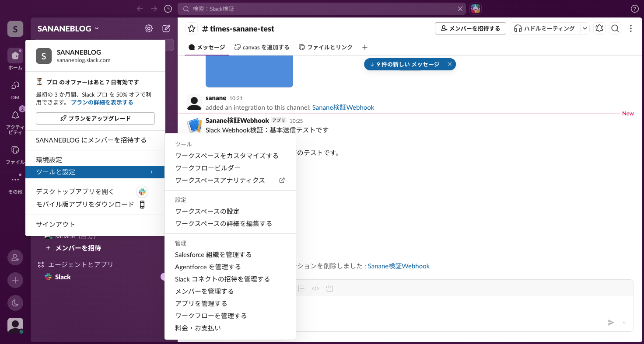Viewport: 644px width, 344px height.
Task: Start a ハドルミーティング
Action: 545,28
